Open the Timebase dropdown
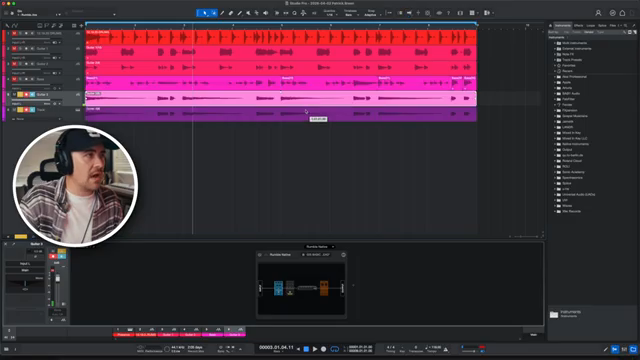Viewport: 640px width, 360px height. pos(350,13)
